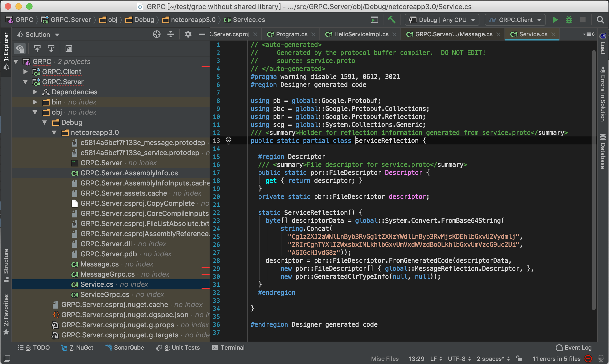The height and width of the screenshot is (364, 609).
Task: Click the red error indicator in status bar
Action: coord(588,359)
